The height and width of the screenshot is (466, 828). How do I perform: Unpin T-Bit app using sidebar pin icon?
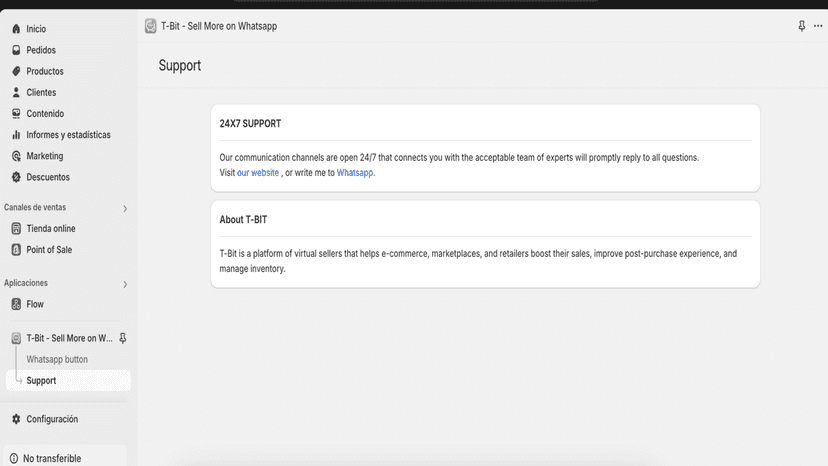[123, 338]
